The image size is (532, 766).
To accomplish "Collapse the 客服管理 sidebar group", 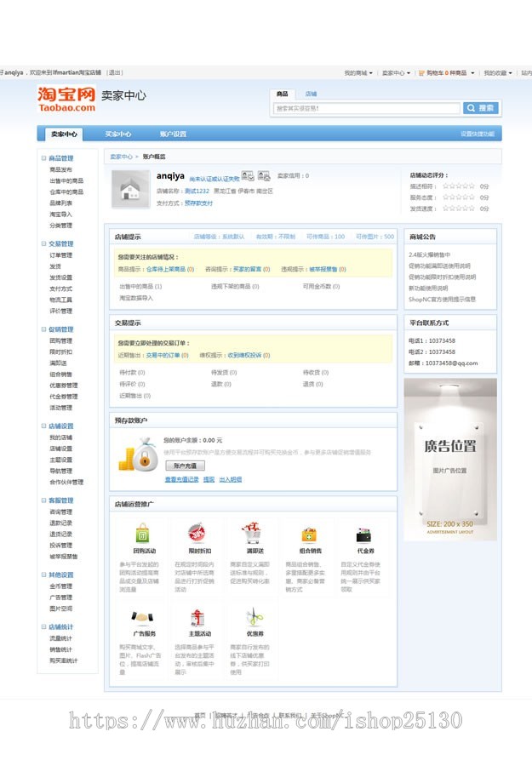I will 43,500.
